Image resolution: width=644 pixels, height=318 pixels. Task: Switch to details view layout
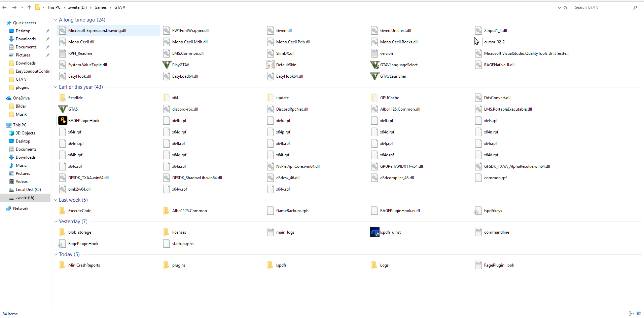tap(632, 314)
